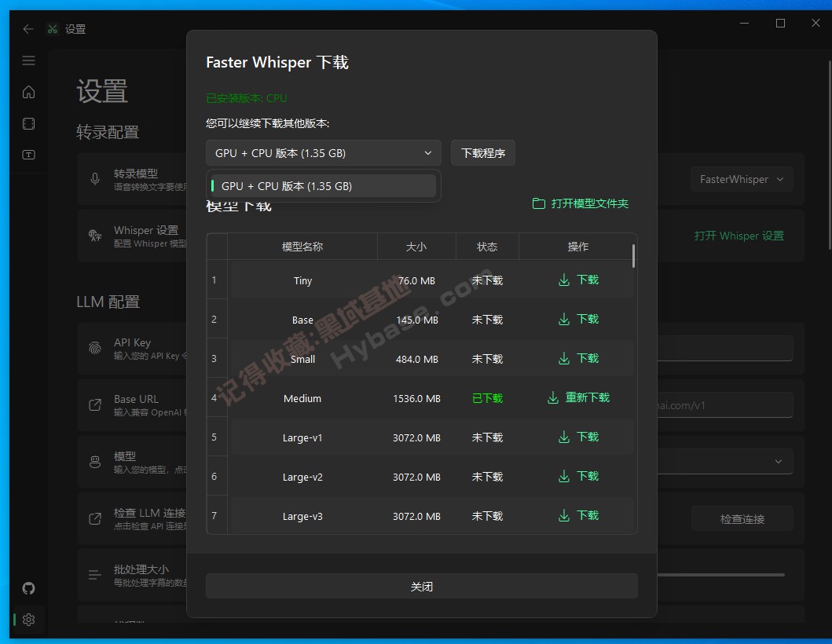Expand the 模型 dropdown chevron in settings

[779, 462]
